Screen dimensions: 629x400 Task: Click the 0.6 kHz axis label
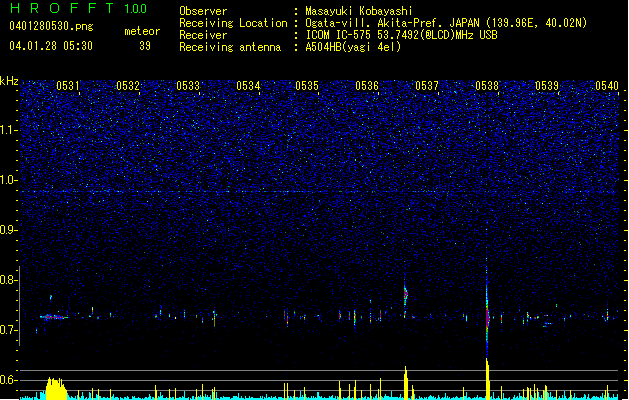pos(9,380)
